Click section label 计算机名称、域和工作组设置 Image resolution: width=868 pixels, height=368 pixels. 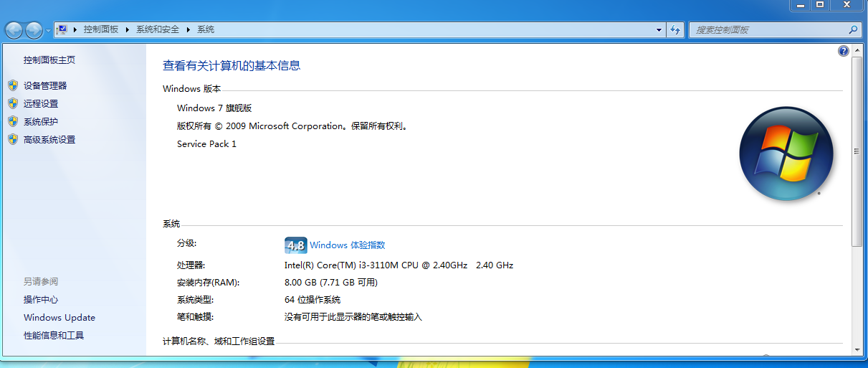219,341
